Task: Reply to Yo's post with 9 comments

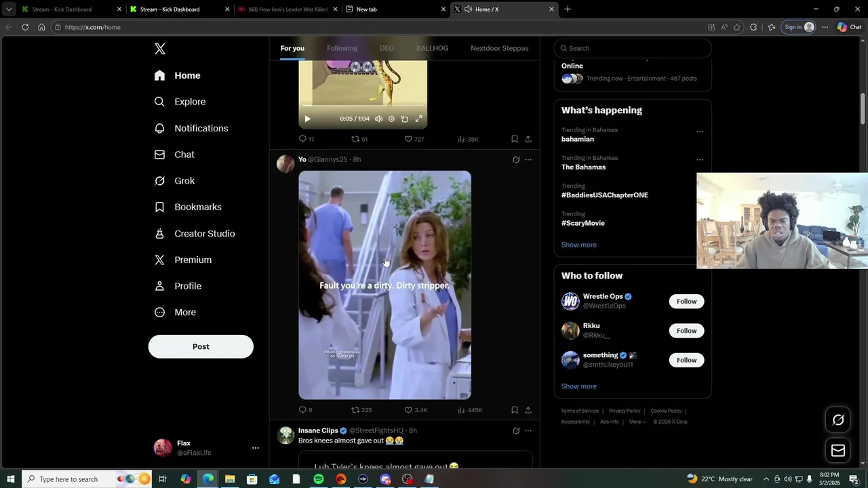Action: 305,410
